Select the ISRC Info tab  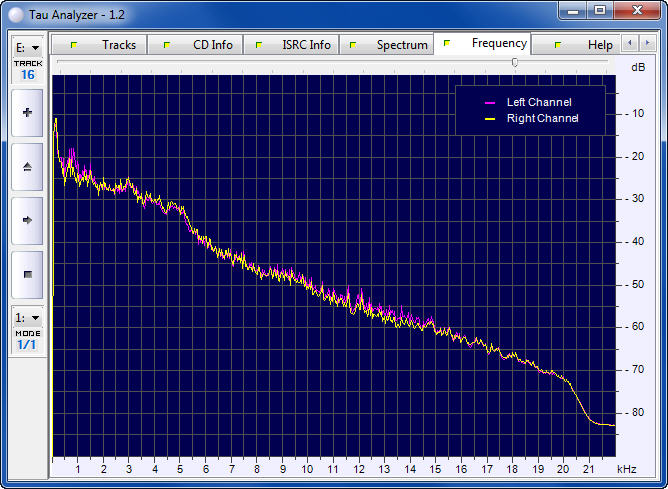click(x=293, y=45)
